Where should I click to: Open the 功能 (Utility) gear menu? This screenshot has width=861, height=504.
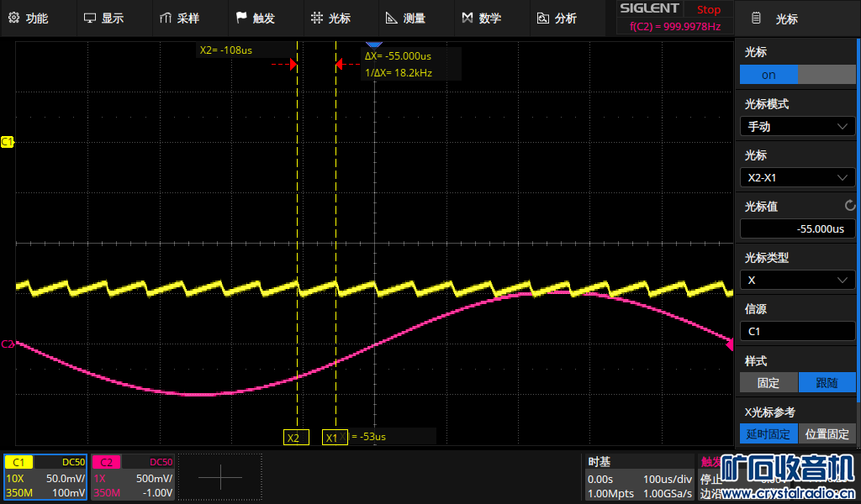[29, 18]
